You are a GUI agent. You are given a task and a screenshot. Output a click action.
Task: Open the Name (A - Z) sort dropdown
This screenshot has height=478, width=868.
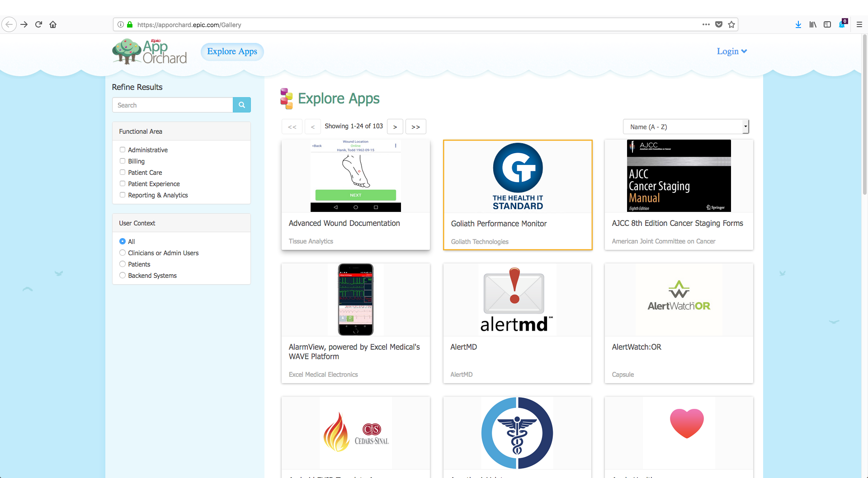coord(686,127)
